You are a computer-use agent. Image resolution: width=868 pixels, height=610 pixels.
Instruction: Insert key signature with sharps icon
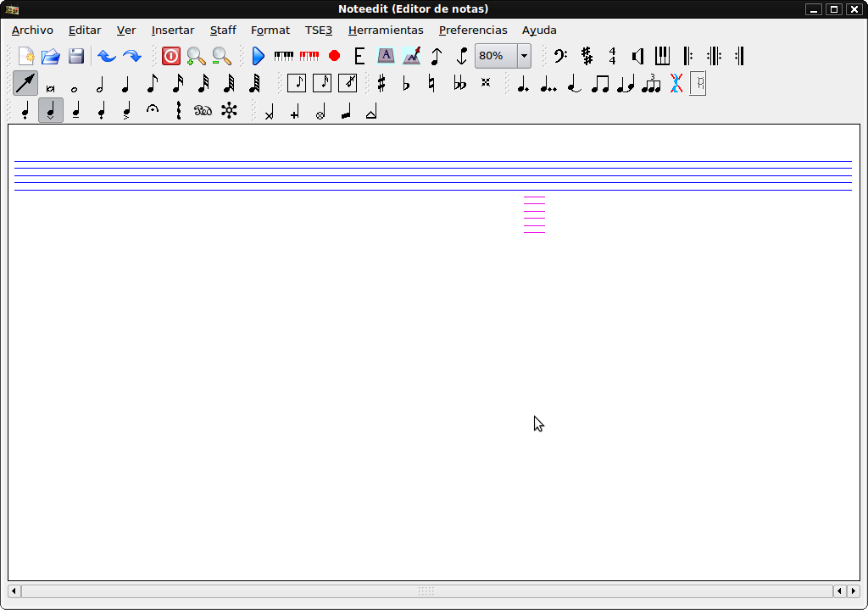[x=587, y=56]
